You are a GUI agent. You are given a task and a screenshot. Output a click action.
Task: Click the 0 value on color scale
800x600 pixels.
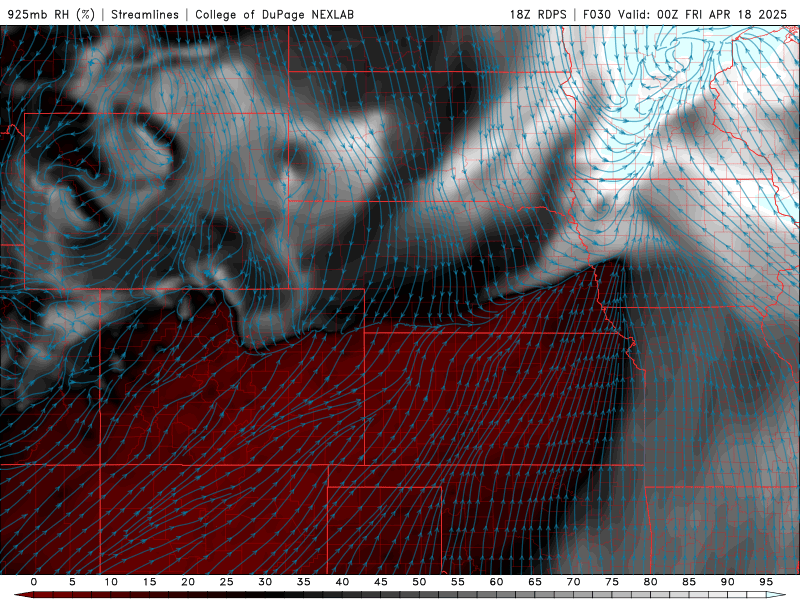[34, 582]
